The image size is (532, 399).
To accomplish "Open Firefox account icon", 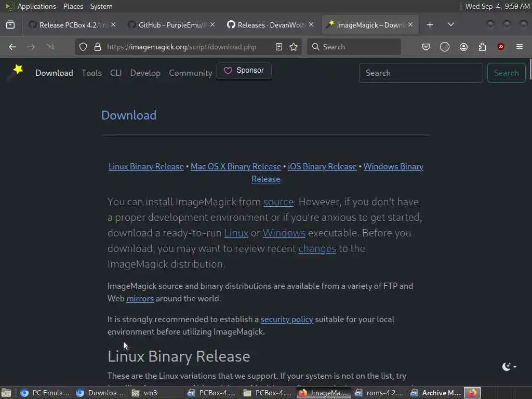I will pyautogui.click(x=463, y=47).
